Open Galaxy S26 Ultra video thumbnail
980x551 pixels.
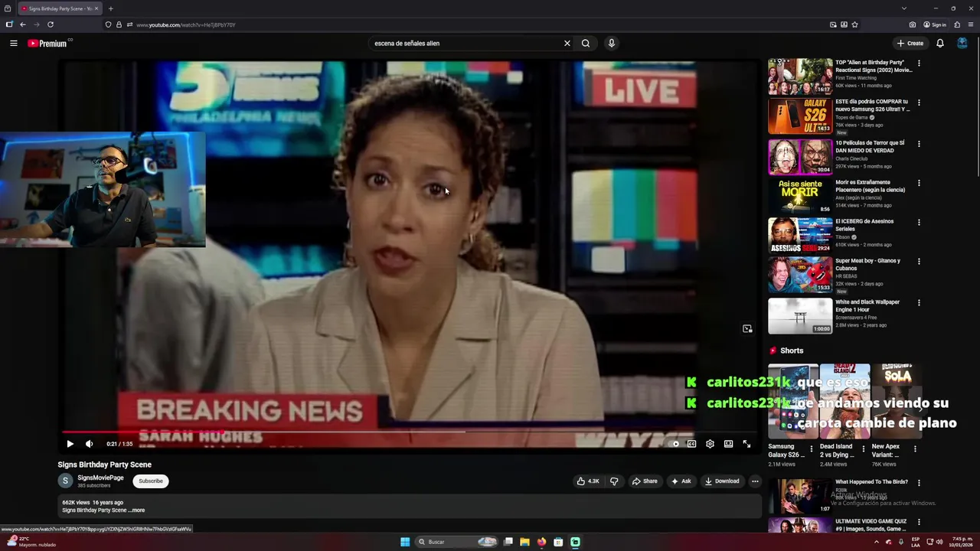click(x=800, y=116)
